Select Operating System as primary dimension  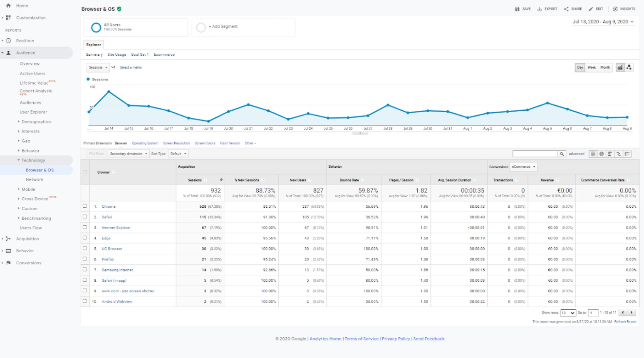click(x=145, y=143)
